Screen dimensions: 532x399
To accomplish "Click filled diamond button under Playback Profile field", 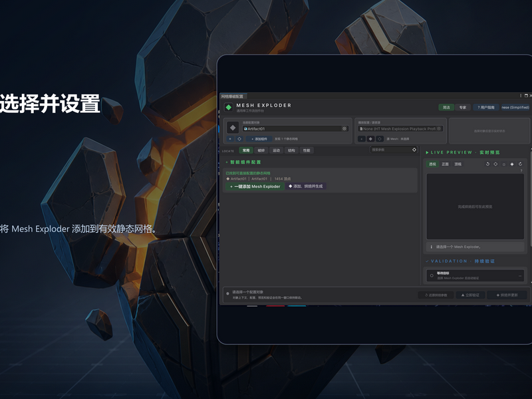I will tap(370, 139).
